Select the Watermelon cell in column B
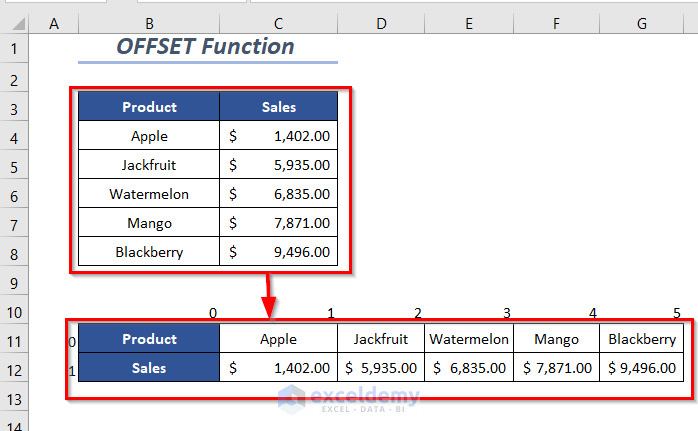 pos(149,194)
